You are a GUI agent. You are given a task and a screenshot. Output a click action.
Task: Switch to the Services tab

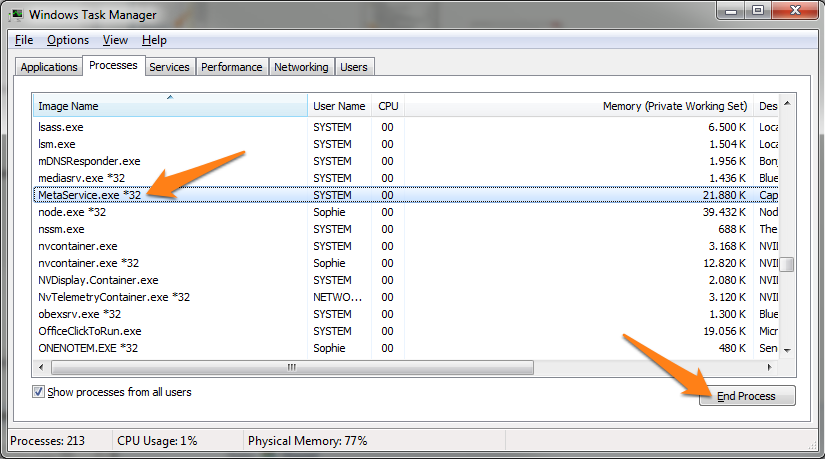point(169,67)
